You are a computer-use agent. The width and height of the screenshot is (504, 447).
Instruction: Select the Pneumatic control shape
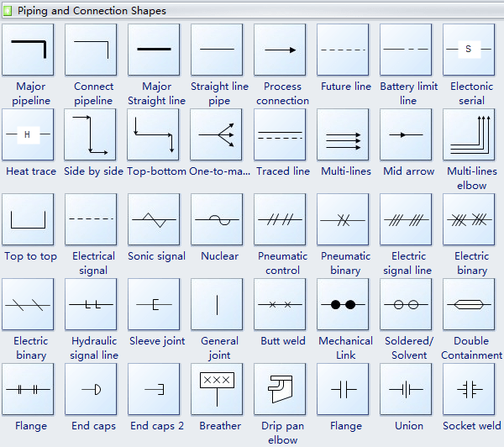pos(280,219)
